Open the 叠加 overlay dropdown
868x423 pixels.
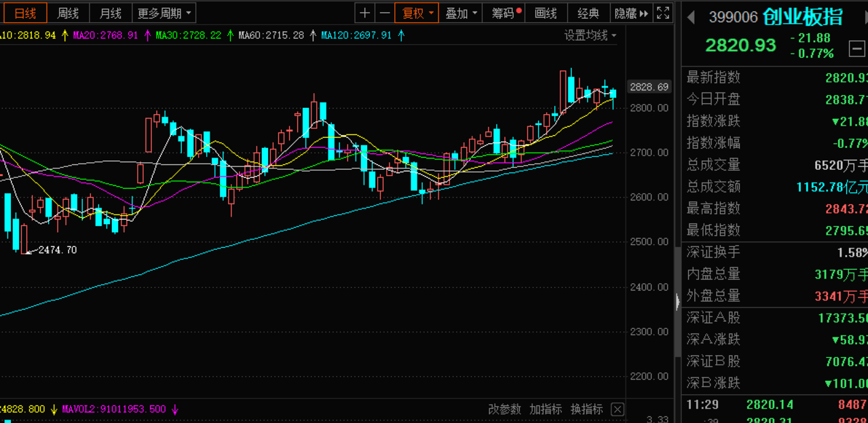461,13
